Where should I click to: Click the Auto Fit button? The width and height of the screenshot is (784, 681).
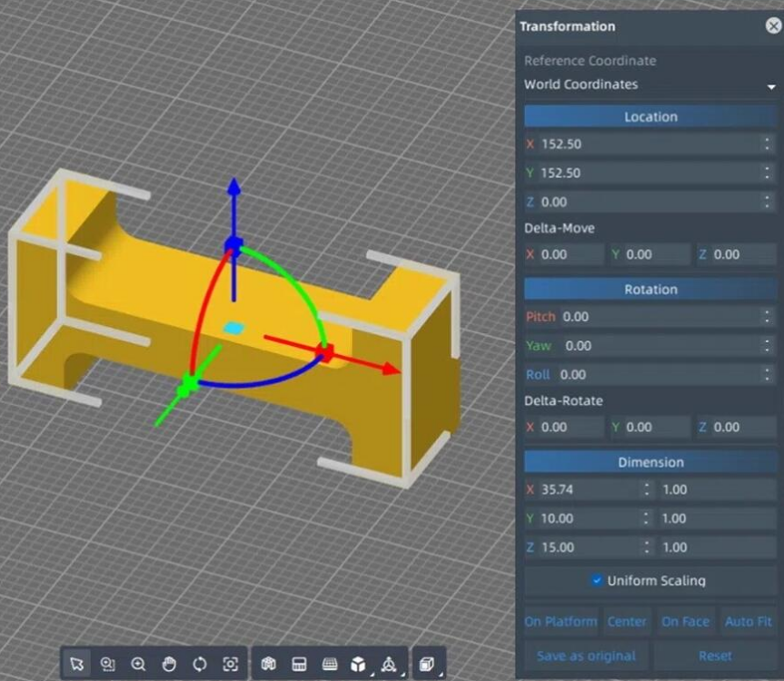(x=748, y=622)
